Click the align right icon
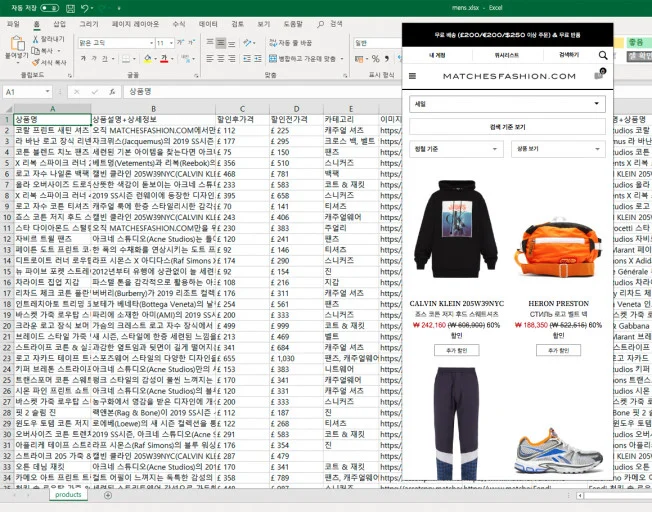652x512 pixels. pos(232,59)
